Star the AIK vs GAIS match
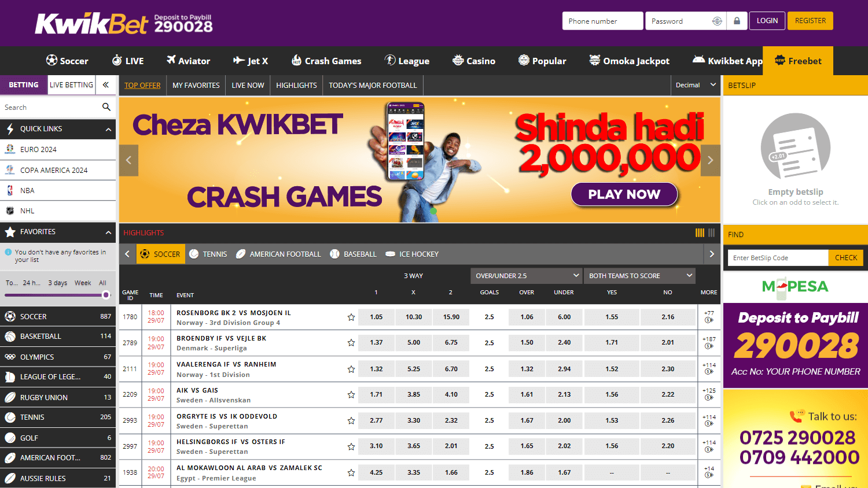The height and width of the screenshot is (488, 868). click(351, 394)
